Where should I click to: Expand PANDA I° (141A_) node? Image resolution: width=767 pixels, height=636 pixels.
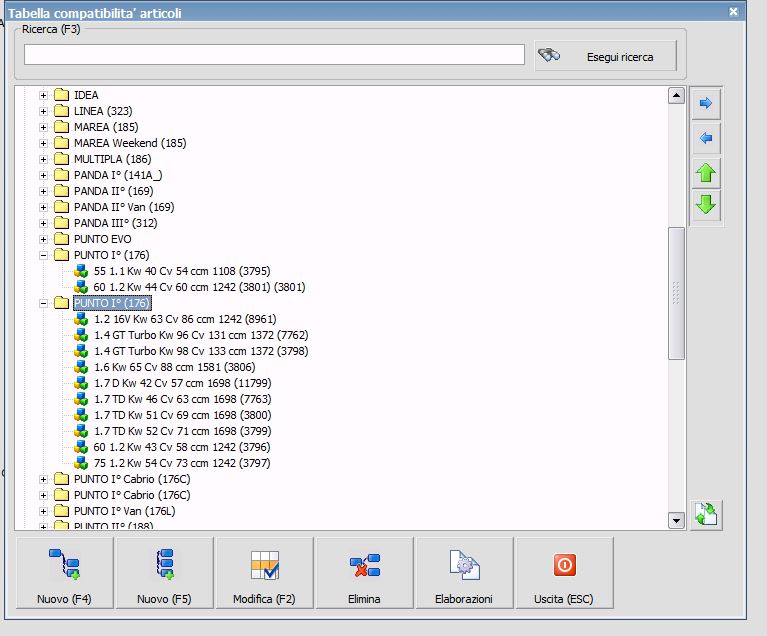(x=44, y=175)
